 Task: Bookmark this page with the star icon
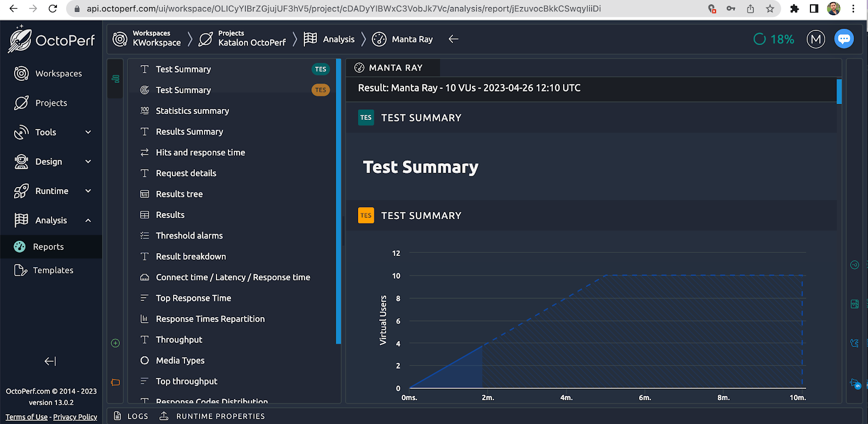pos(770,9)
